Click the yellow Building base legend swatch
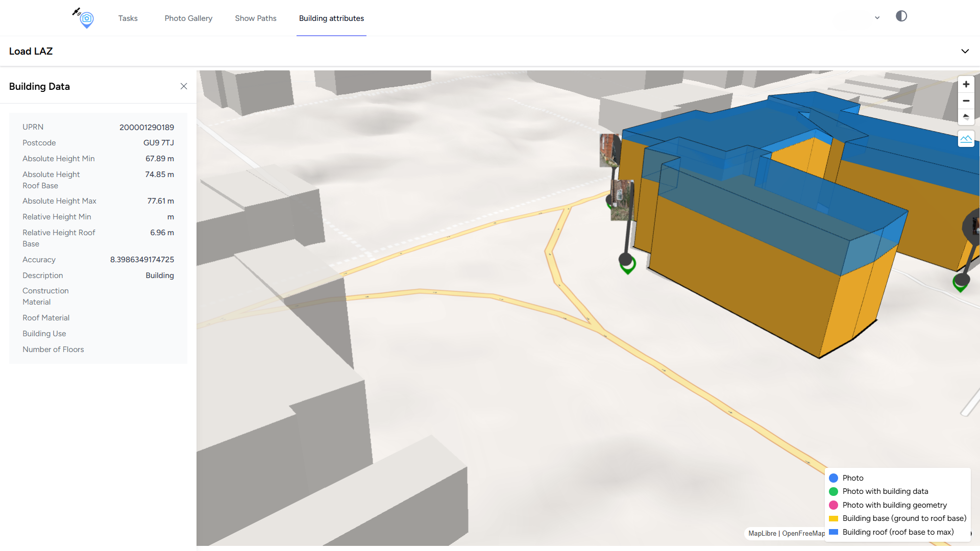This screenshot has height=551, width=980. pos(834,518)
